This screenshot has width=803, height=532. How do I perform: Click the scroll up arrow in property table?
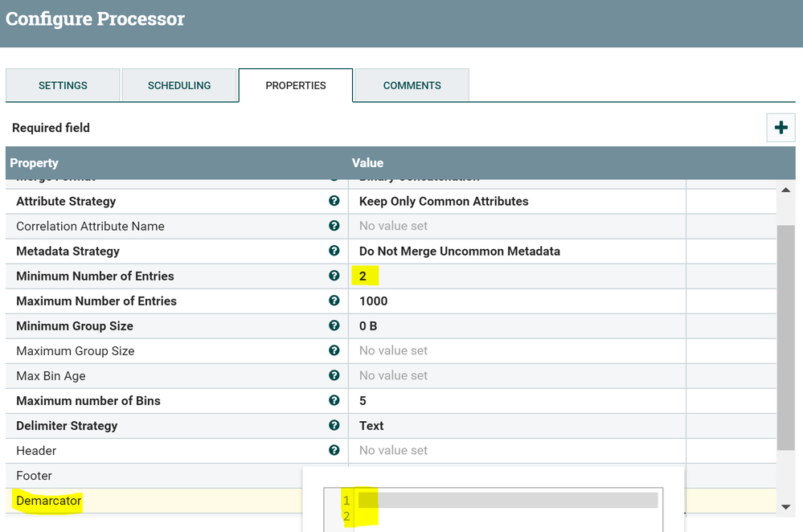point(785,190)
